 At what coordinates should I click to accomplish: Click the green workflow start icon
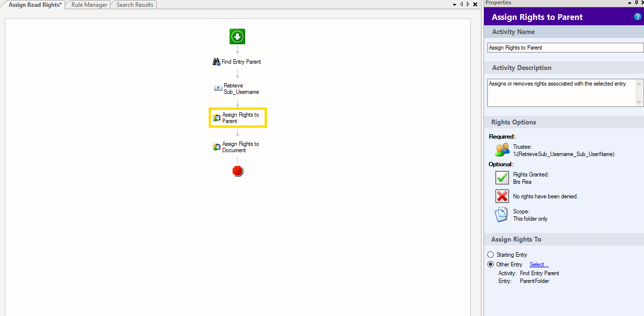pos(237,36)
